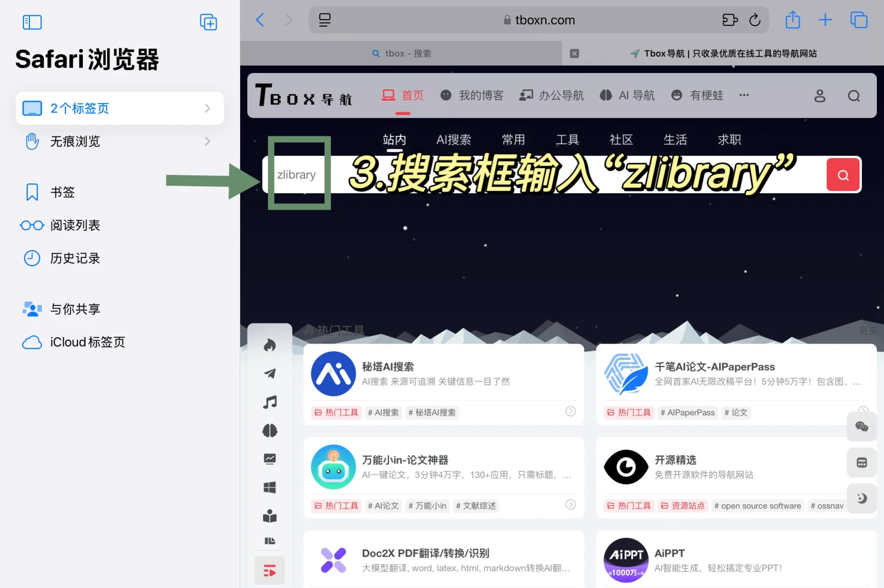The height and width of the screenshot is (588, 884).
Task: Select the 常用 search category
Action: click(514, 140)
